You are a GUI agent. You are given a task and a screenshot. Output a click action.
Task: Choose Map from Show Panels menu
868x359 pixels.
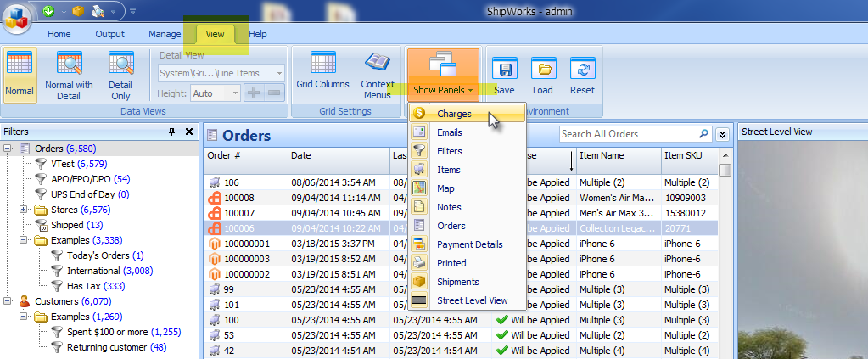[467, 188]
